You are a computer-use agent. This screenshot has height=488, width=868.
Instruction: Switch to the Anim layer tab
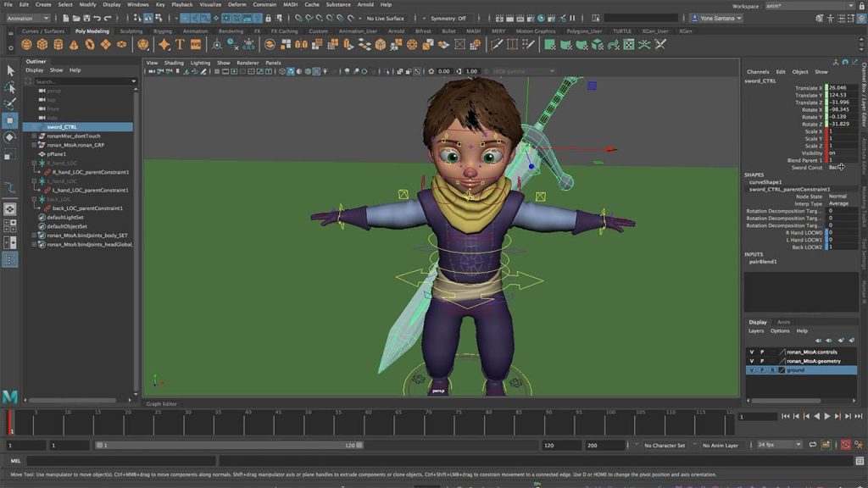point(783,322)
